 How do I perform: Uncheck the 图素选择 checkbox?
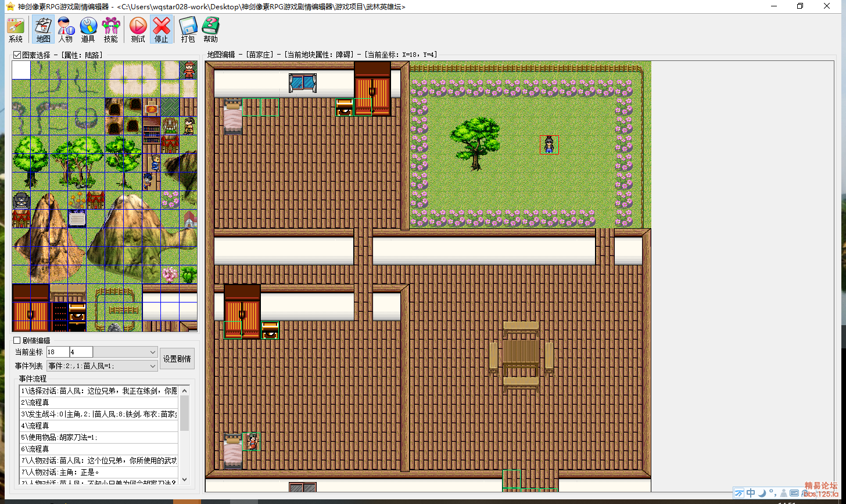tap(17, 55)
